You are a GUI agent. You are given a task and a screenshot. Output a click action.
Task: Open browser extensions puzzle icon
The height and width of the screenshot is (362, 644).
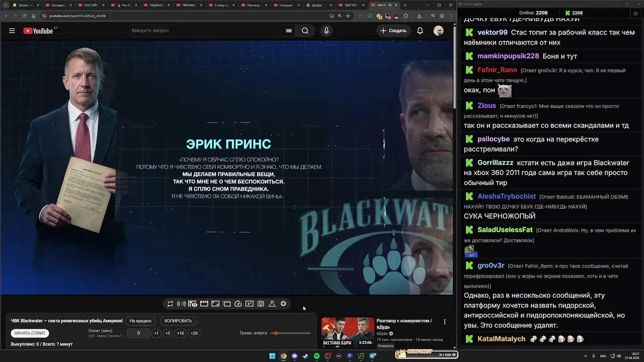click(x=406, y=16)
